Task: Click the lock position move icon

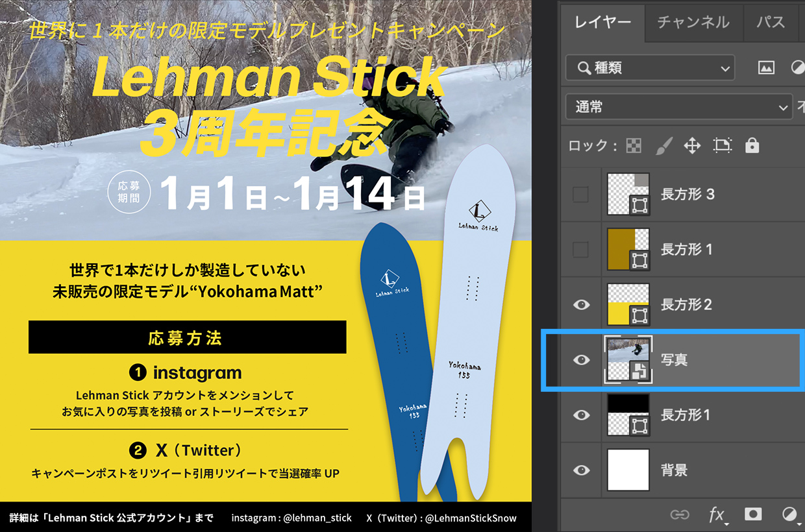Action: click(692, 145)
